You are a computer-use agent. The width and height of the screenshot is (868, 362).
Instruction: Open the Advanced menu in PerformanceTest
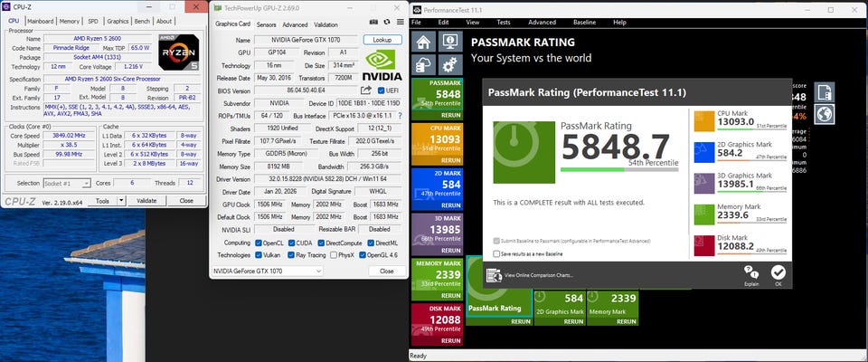coord(542,23)
